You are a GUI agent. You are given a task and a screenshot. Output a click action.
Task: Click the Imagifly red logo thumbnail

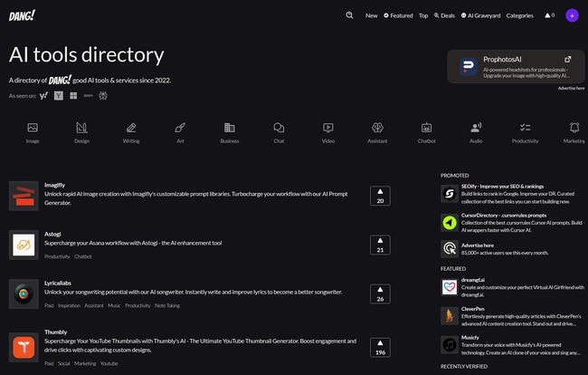pos(24,196)
